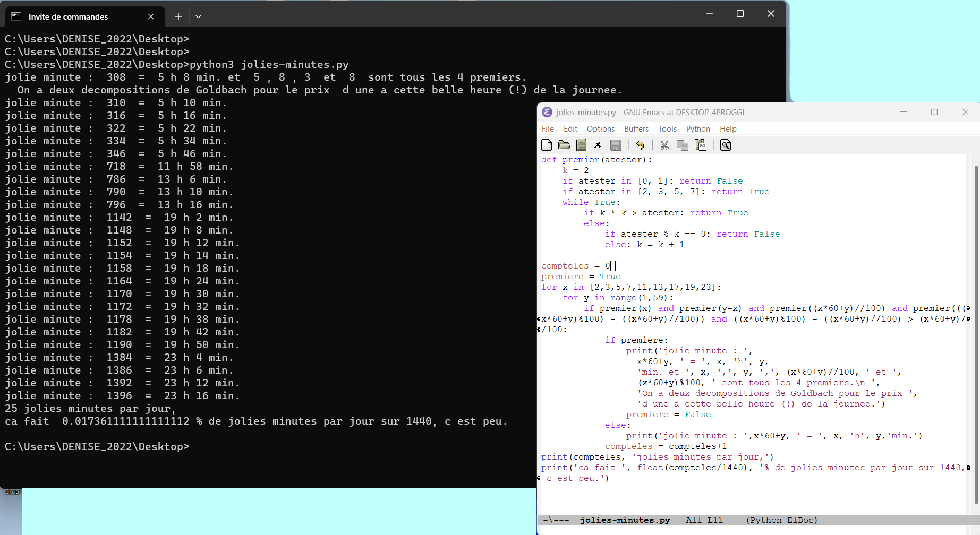Save the buffer using the floppy disk icon
Image resolution: width=980 pixels, height=535 pixels.
click(x=616, y=145)
